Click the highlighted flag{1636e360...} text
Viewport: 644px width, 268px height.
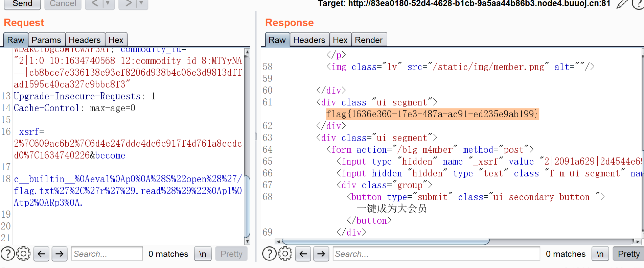coord(432,114)
